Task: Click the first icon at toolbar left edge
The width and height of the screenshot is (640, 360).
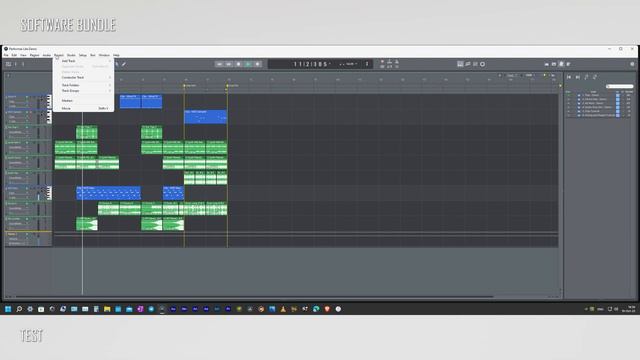Action: tap(8, 64)
